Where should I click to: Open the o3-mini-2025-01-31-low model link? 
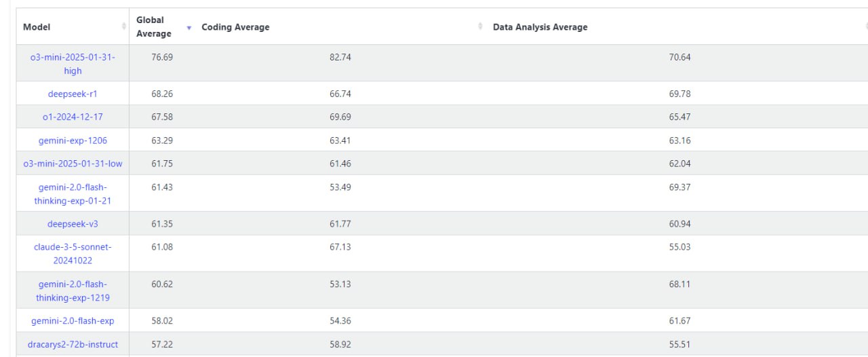pyautogui.click(x=73, y=164)
